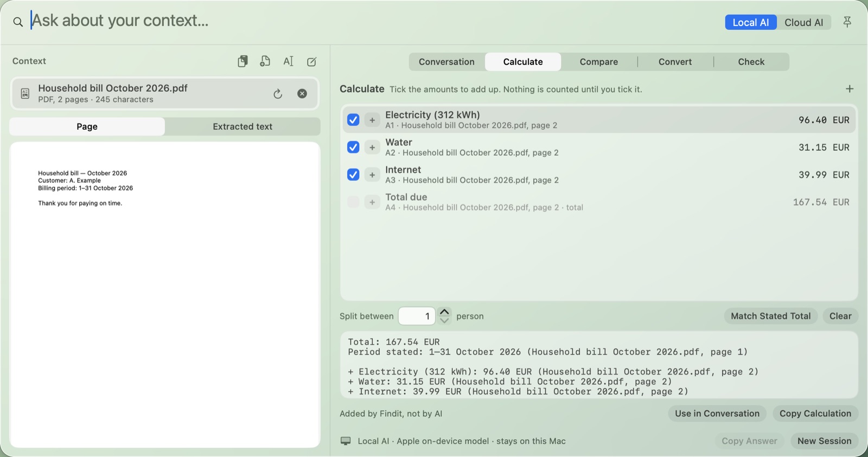Open the Convert tab
The height and width of the screenshot is (457, 868).
(675, 62)
